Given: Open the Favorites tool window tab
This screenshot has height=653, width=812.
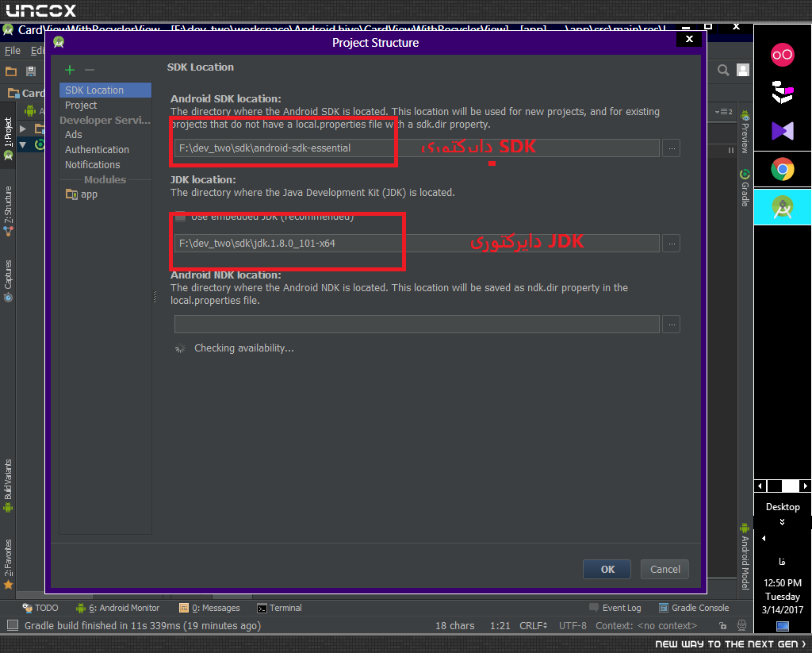Looking at the screenshot, I should [8, 564].
